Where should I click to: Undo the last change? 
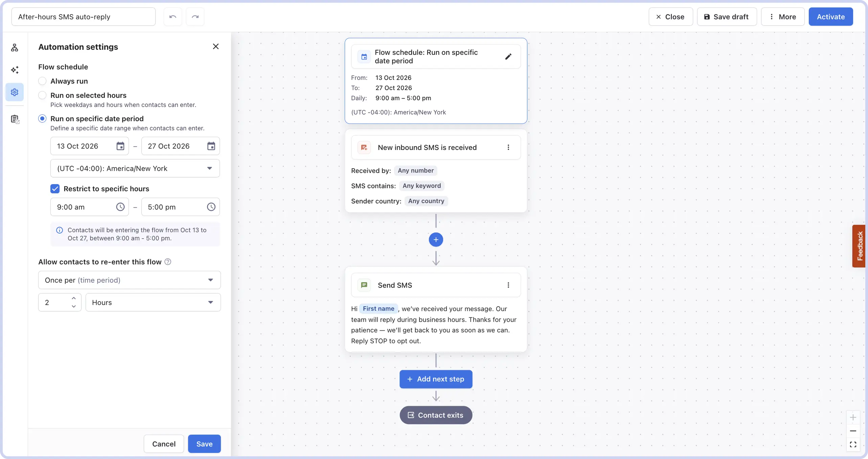173,17
